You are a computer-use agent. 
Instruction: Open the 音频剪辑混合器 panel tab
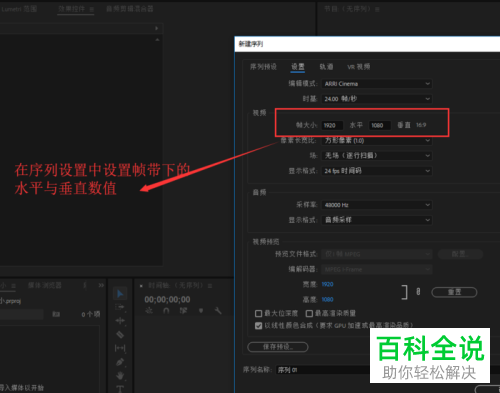pyautogui.click(x=130, y=9)
